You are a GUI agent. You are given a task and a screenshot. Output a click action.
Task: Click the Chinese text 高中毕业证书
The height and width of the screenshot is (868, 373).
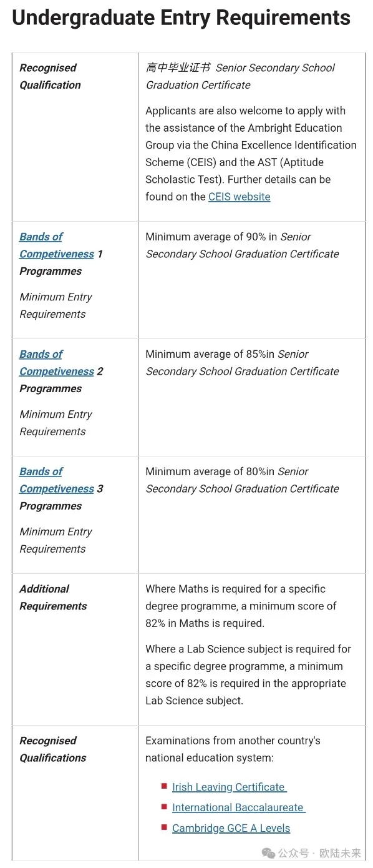tap(178, 67)
